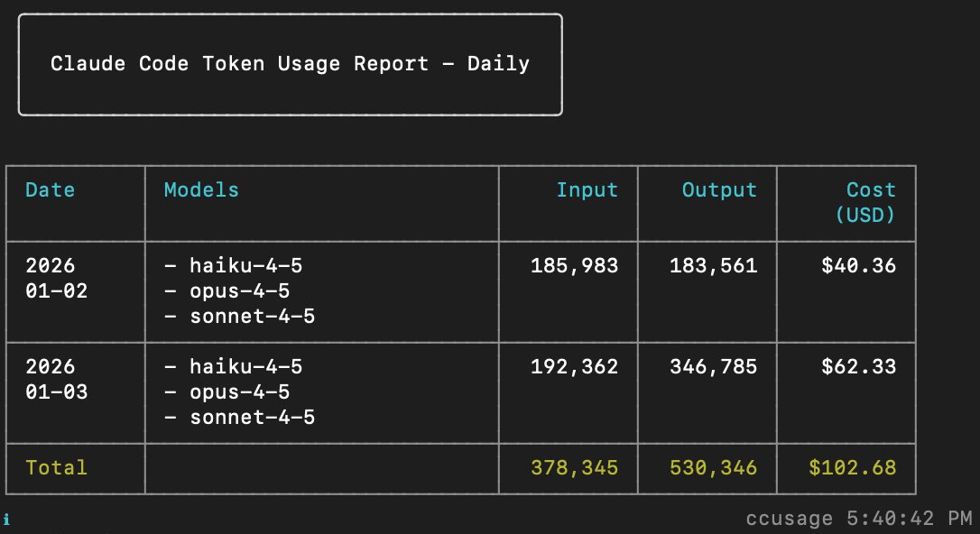Click the 'Output' column header
Screen dimensions: 980x534
(x=719, y=189)
